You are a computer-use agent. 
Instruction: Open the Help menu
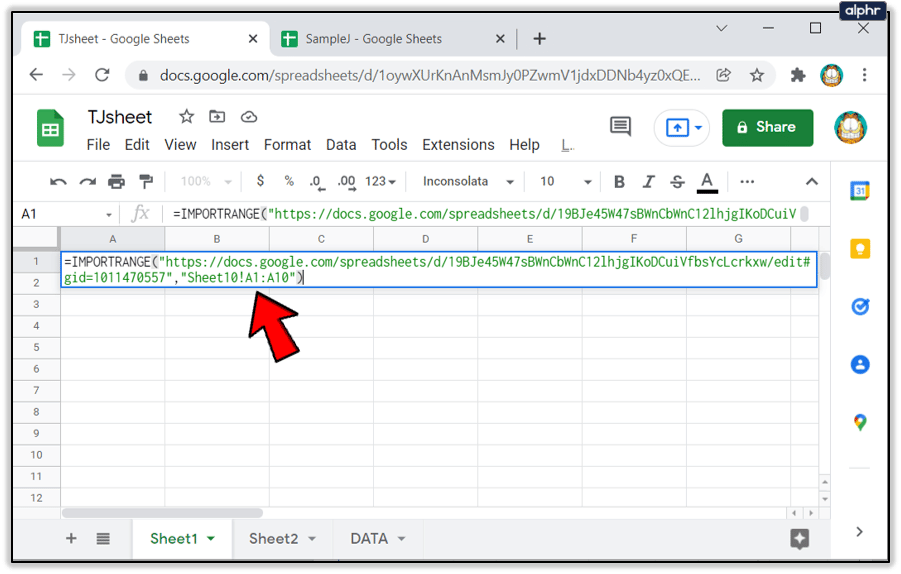[x=524, y=145]
